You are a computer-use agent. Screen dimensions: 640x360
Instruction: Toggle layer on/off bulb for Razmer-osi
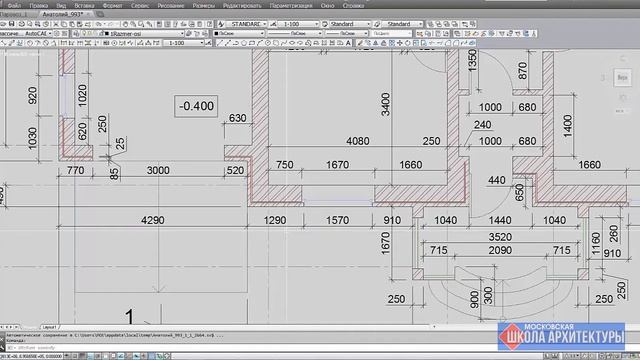point(84,33)
